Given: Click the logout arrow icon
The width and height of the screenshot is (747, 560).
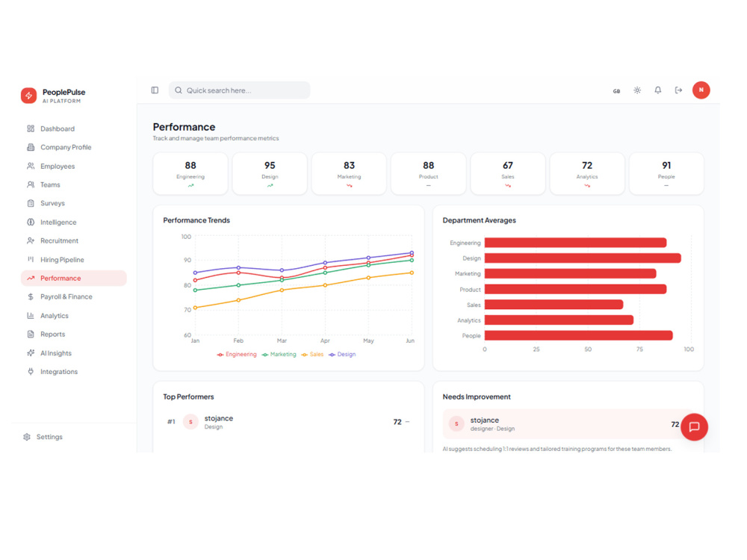Looking at the screenshot, I should click(678, 90).
